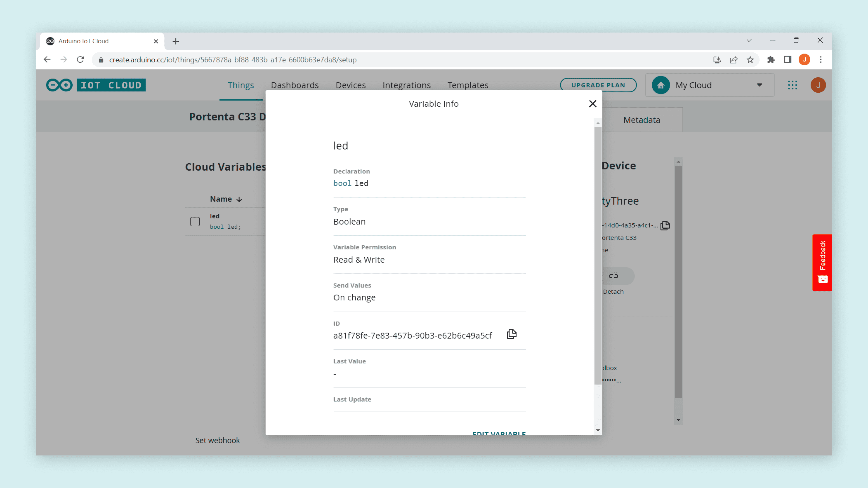The width and height of the screenshot is (868, 488).
Task: Copy the device ID icon
Action: pyautogui.click(x=665, y=225)
